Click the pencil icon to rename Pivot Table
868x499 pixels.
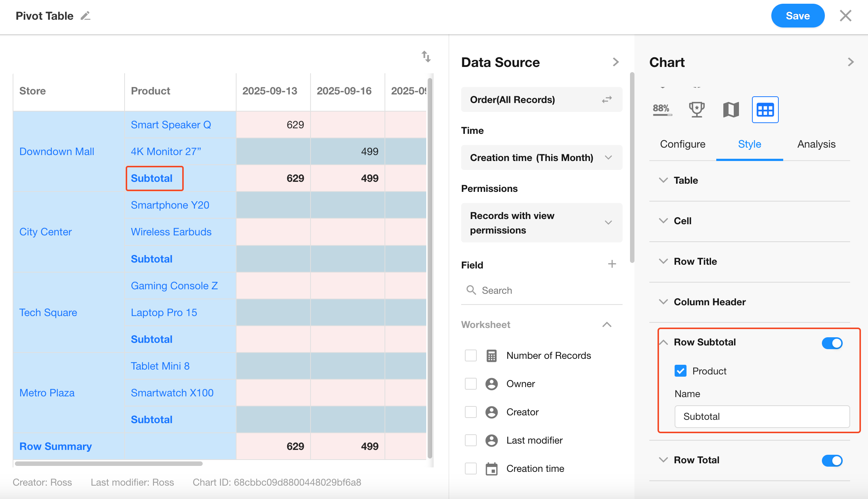click(x=86, y=16)
